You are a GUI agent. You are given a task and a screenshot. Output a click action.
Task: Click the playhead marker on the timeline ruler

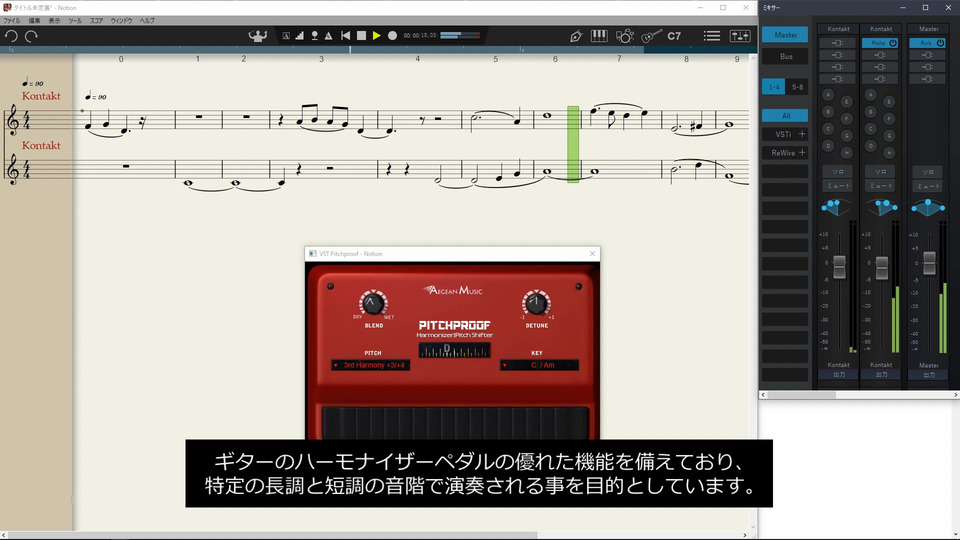350,50
